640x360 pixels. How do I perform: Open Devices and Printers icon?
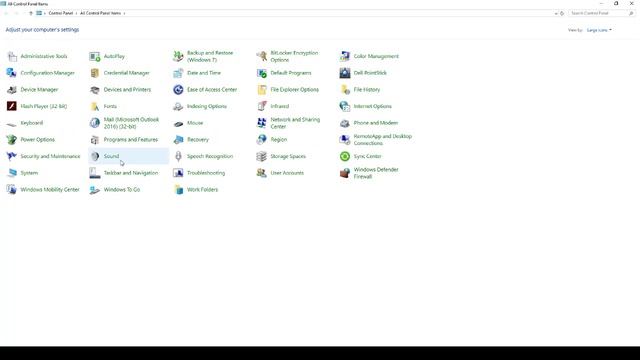tap(95, 90)
